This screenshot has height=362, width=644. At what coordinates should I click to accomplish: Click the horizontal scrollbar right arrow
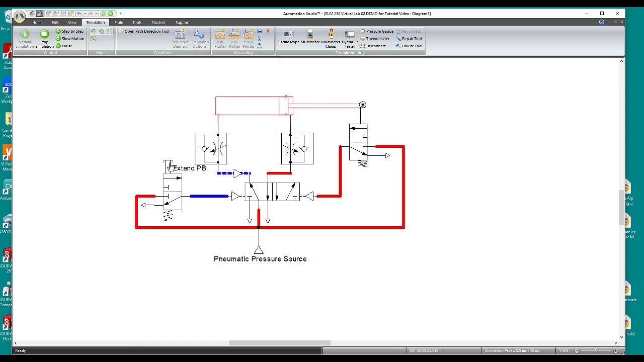coord(616,343)
